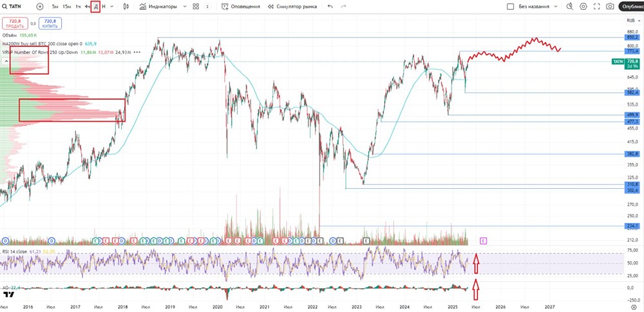The width and height of the screenshot is (644, 312).
Task: Redo the last chart action
Action: point(343,6)
